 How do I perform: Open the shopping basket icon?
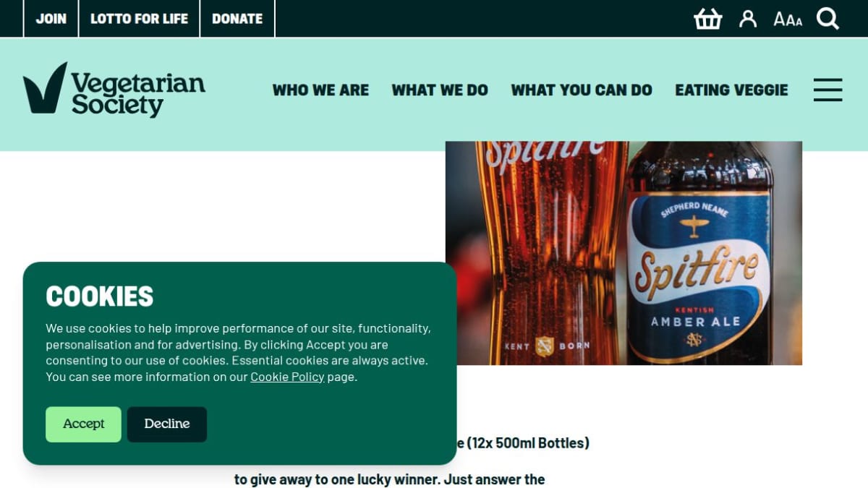point(707,19)
